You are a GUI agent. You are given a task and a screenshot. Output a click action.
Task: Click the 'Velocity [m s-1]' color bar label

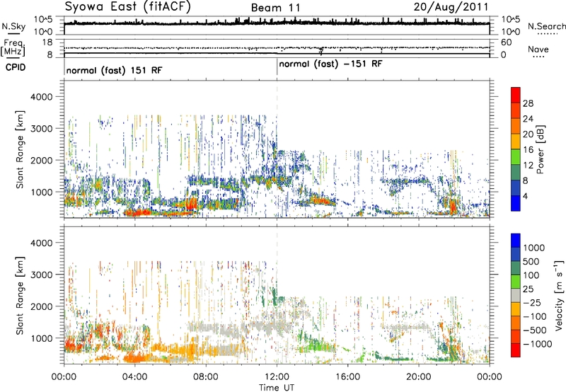[559, 295]
